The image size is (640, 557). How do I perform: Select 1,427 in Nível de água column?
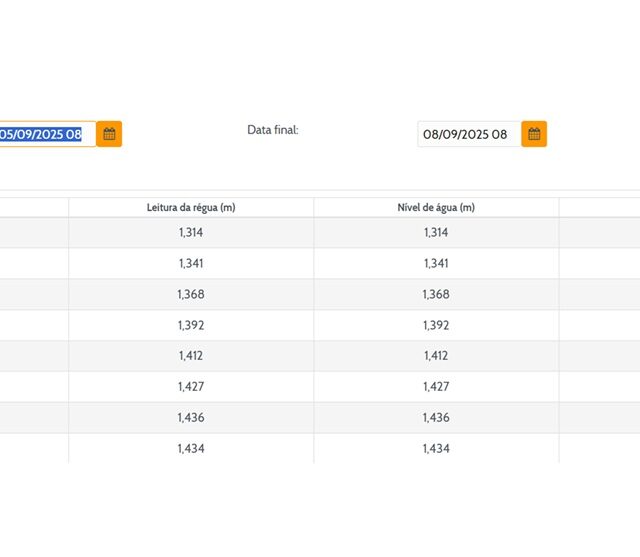point(436,387)
